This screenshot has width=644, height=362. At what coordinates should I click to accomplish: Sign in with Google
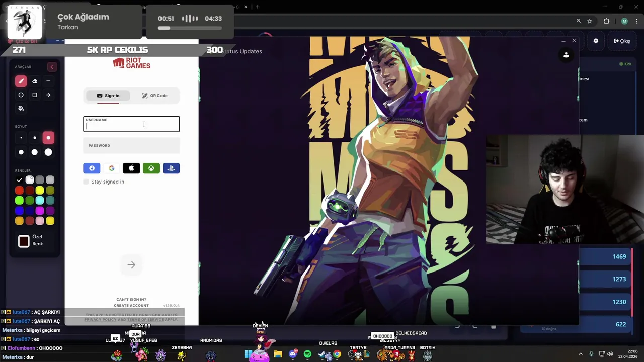pos(112,168)
